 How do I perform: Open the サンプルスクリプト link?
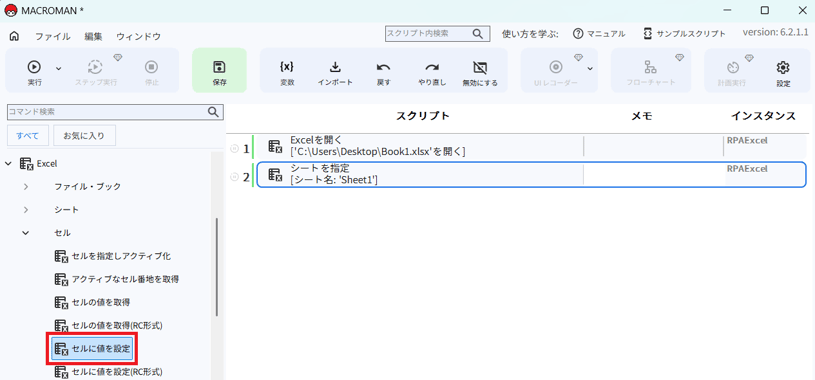(x=684, y=34)
